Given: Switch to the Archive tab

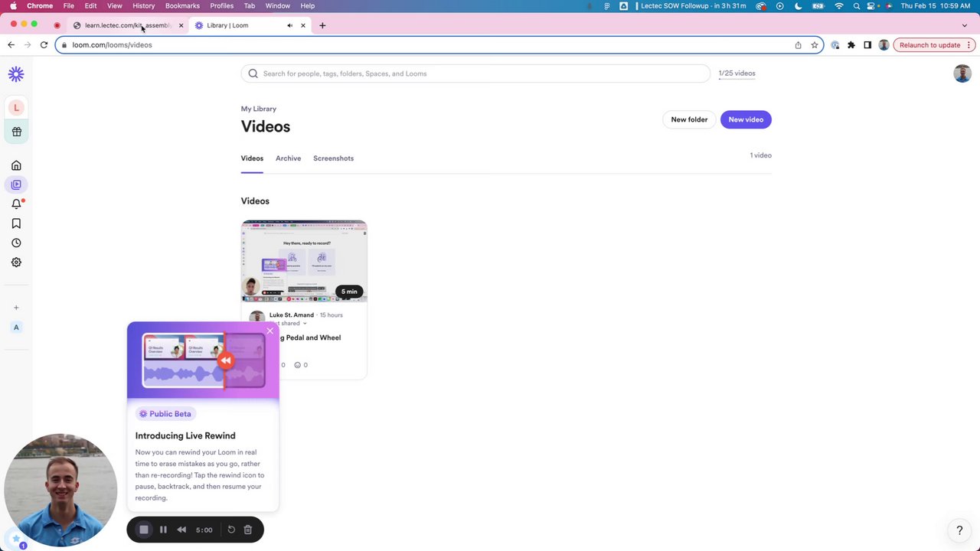Looking at the screenshot, I should tap(288, 158).
